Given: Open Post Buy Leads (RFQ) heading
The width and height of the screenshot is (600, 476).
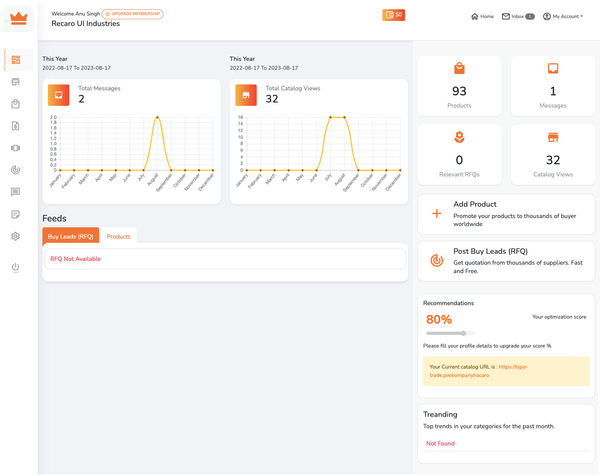Looking at the screenshot, I should (491, 251).
